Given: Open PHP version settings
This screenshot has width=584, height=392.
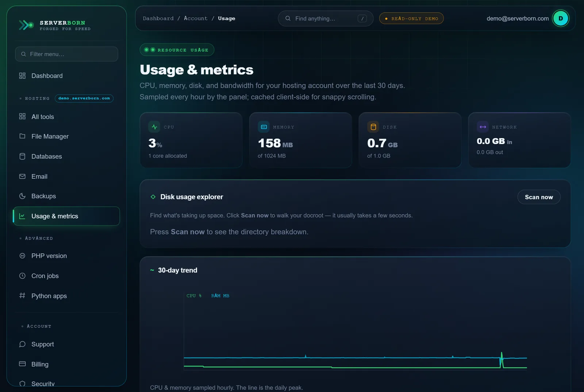Looking at the screenshot, I should [66, 256].
